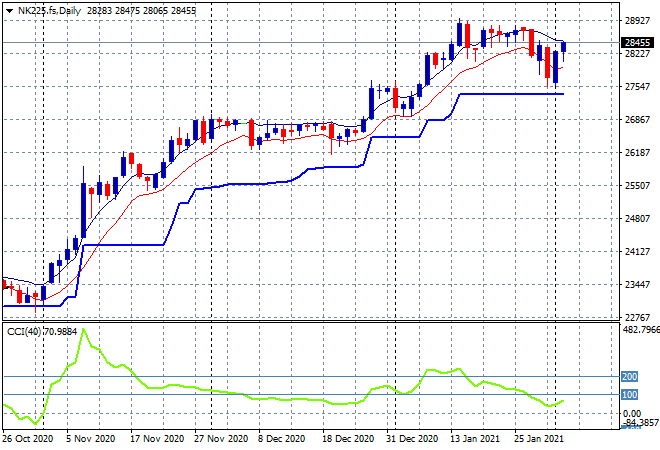
Task: Click the 13 Jan 2021 date label
Action: tap(475, 439)
